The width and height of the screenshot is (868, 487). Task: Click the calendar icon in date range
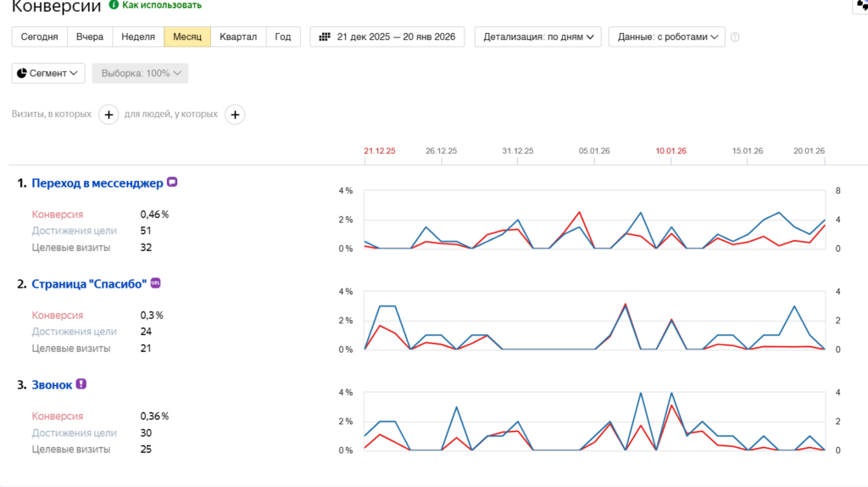point(325,36)
